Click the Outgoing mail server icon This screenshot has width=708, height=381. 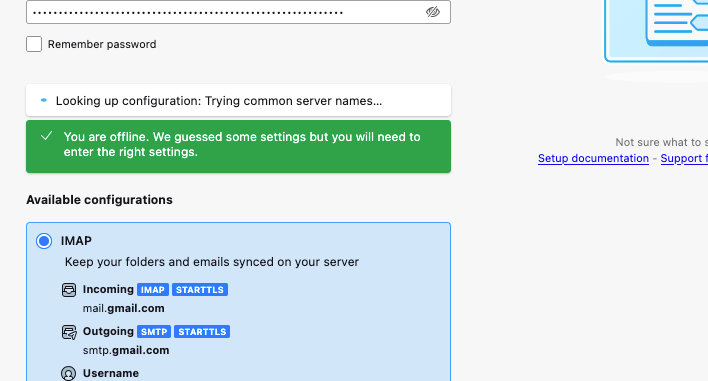coord(69,332)
